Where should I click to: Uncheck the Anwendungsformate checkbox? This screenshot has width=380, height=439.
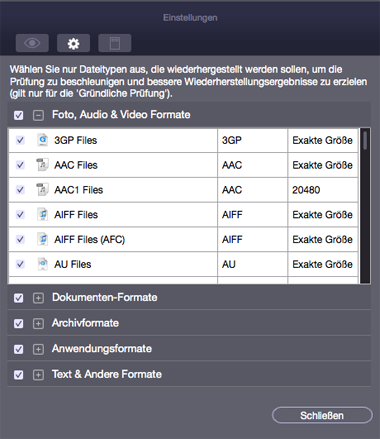tap(19, 349)
